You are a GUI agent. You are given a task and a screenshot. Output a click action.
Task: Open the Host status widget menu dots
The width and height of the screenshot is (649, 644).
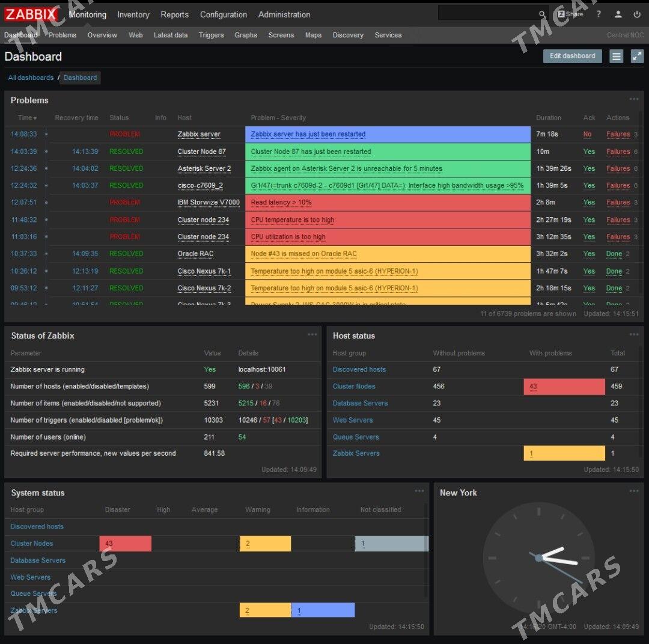pyautogui.click(x=634, y=335)
